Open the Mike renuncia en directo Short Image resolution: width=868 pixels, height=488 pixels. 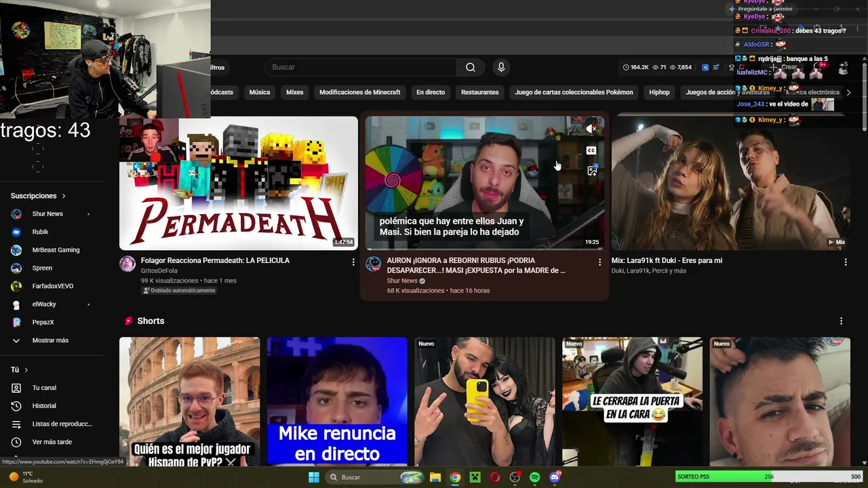337,401
